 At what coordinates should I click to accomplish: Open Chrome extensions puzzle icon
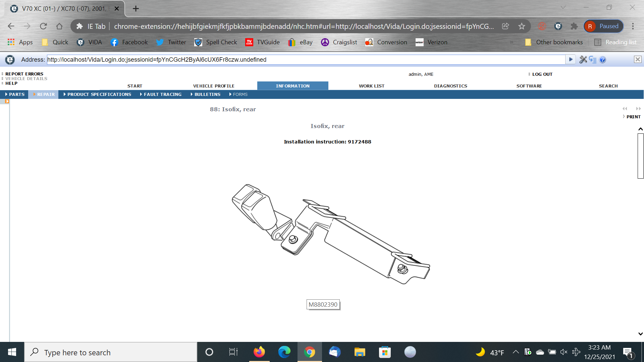point(574,26)
